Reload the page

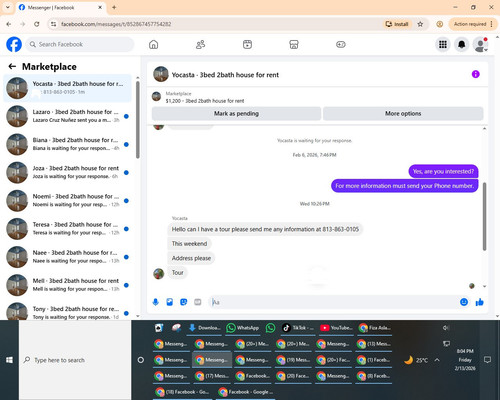[37, 24]
